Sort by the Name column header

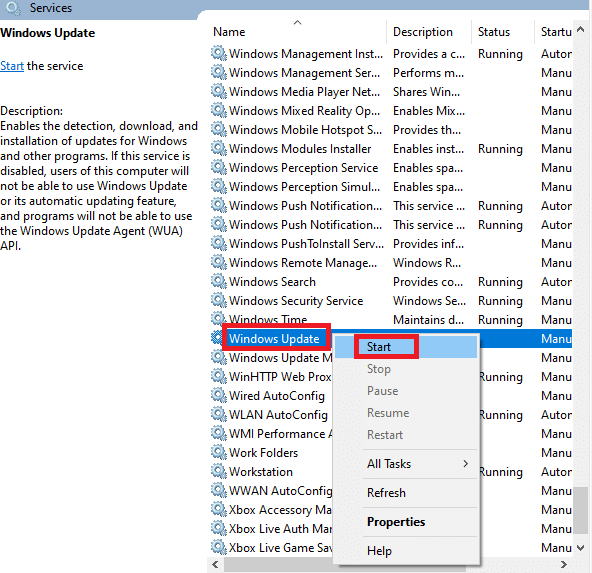298,32
